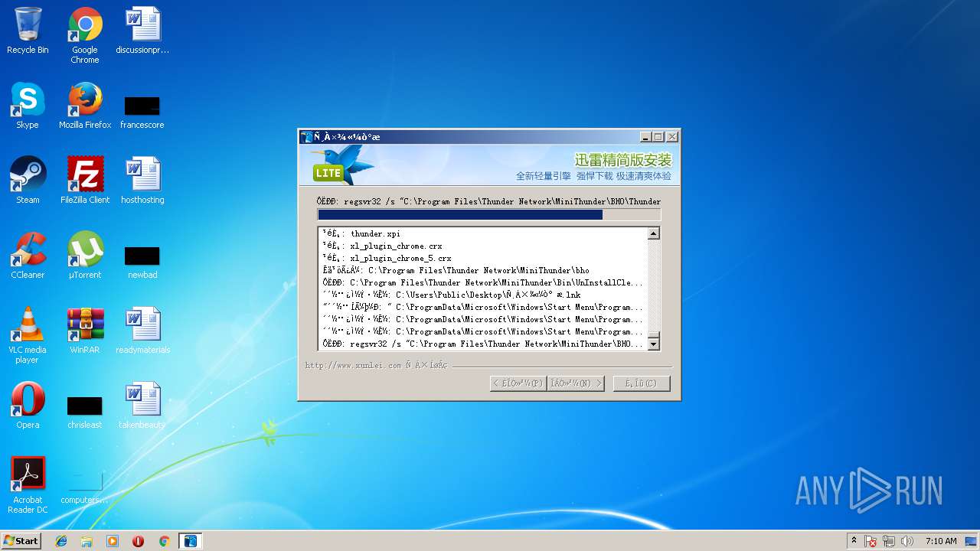Launch Opera browser from the desktop
This screenshot has height=551, width=980.
pyautogui.click(x=28, y=406)
